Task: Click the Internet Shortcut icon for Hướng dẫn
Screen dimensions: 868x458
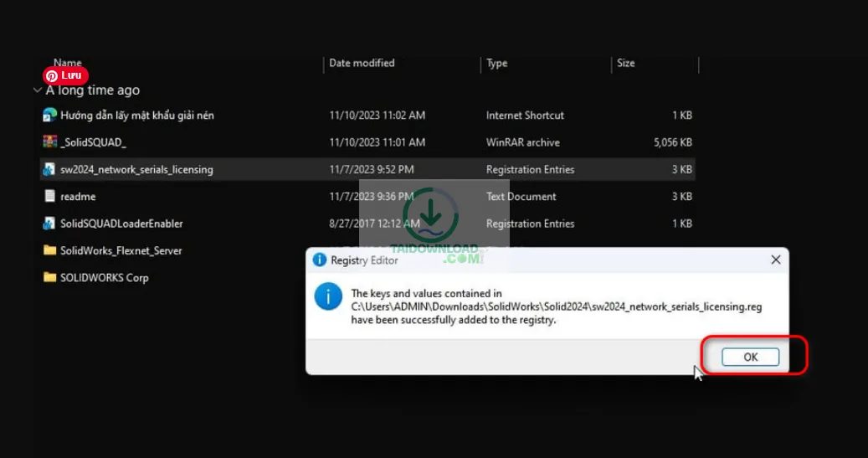Action: (x=49, y=115)
